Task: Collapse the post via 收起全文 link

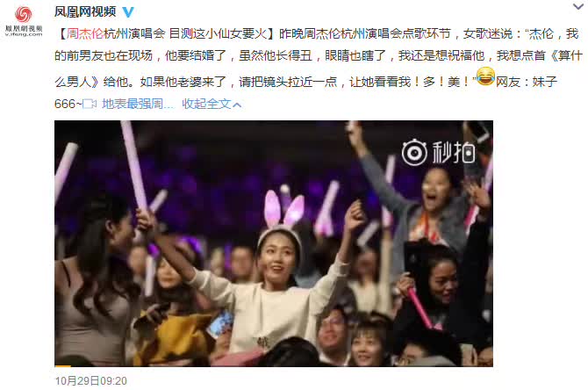Action: (x=206, y=104)
